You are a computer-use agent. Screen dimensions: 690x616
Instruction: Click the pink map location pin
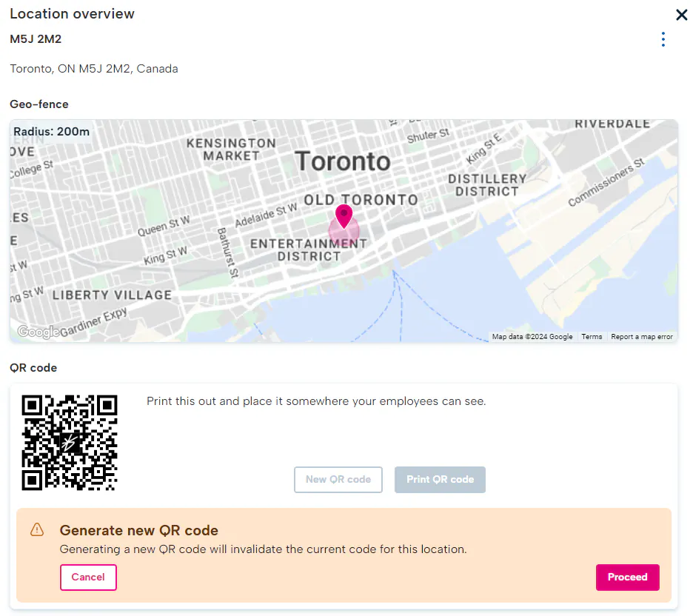pyautogui.click(x=344, y=216)
